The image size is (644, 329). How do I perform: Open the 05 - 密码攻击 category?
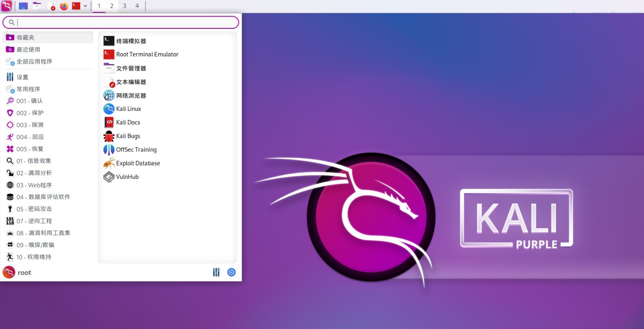tap(48, 209)
